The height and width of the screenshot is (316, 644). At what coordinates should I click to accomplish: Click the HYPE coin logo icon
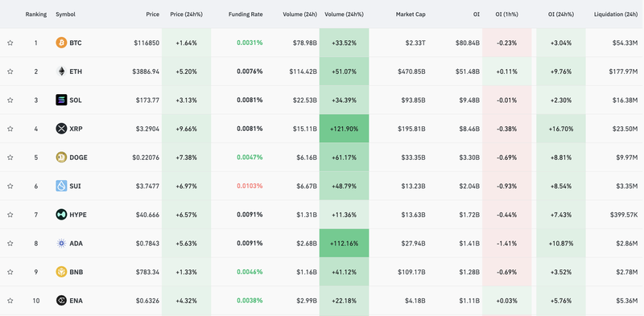pos(61,215)
